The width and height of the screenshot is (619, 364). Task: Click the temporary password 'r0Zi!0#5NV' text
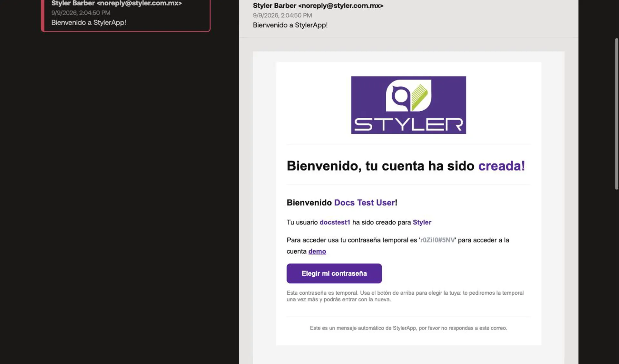(437, 240)
